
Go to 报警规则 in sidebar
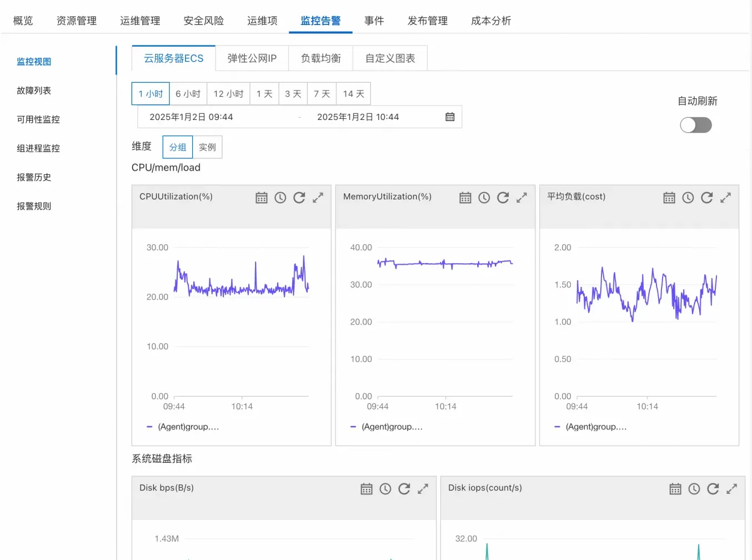click(34, 206)
